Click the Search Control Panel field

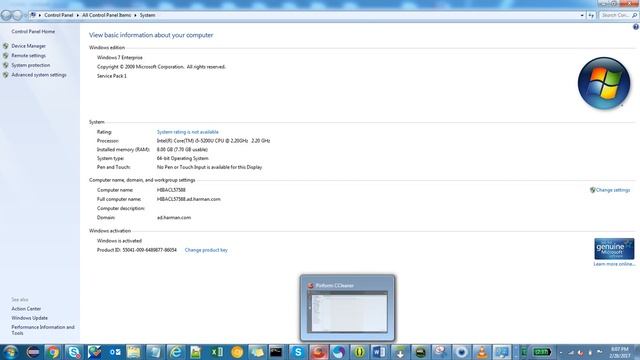(618, 15)
